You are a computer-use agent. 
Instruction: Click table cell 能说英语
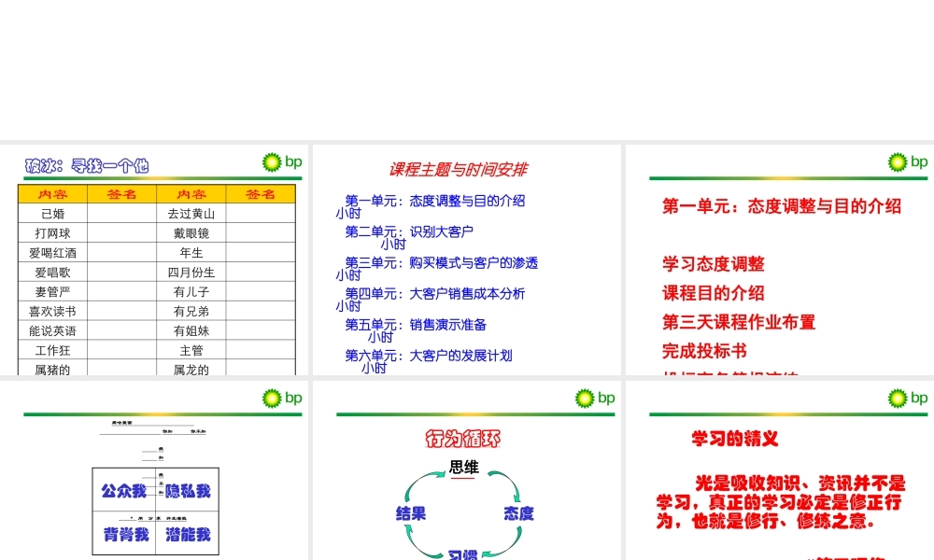coord(53,331)
